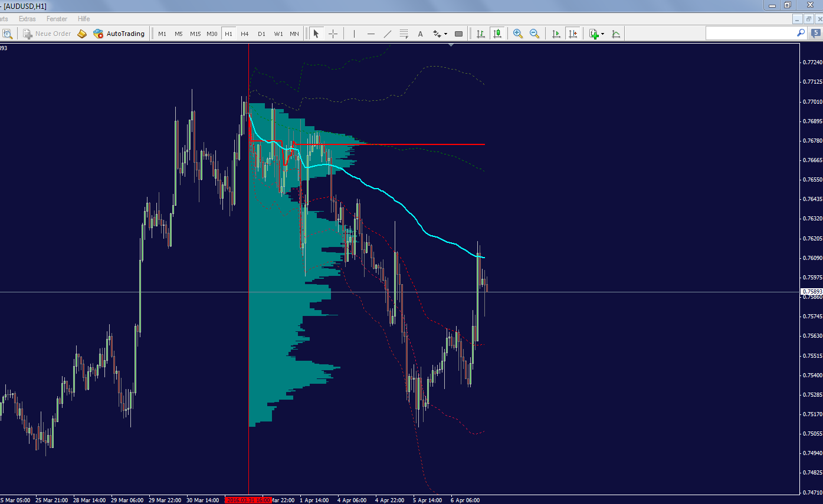Activate the trendline drawing tool

tap(387, 34)
